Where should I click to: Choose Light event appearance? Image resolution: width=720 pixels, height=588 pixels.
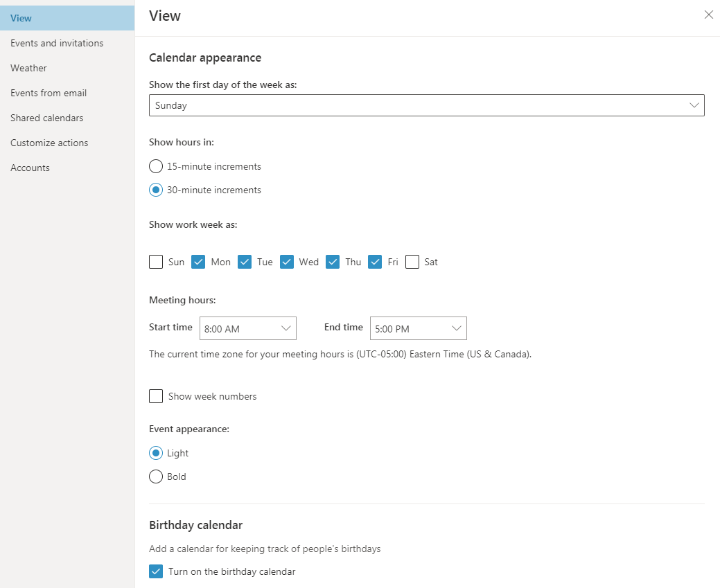tap(156, 453)
